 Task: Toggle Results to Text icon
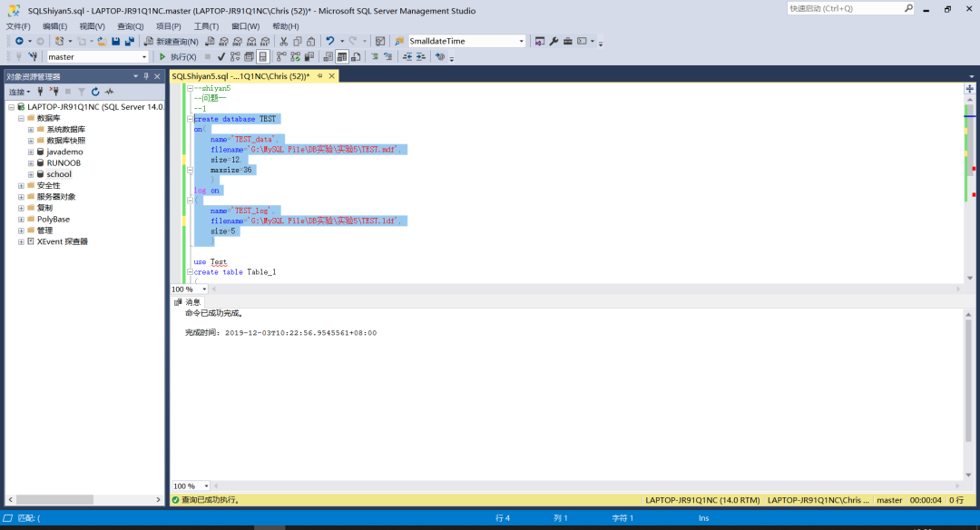coord(328,57)
